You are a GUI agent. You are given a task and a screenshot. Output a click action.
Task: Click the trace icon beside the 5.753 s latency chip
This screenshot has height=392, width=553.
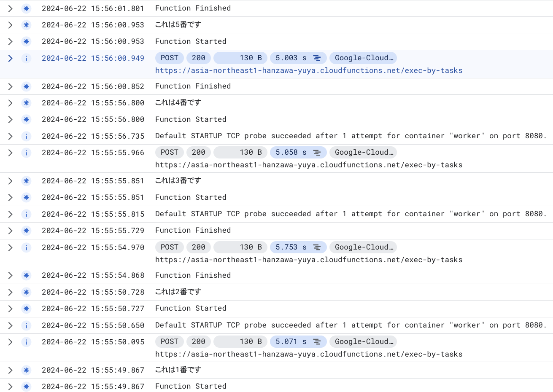[317, 247]
